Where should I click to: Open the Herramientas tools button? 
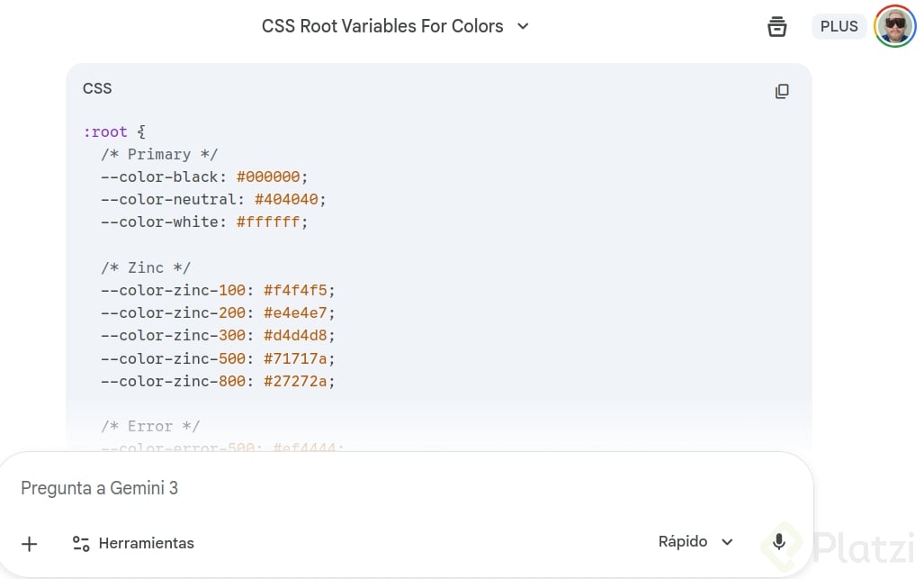coord(133,543)
